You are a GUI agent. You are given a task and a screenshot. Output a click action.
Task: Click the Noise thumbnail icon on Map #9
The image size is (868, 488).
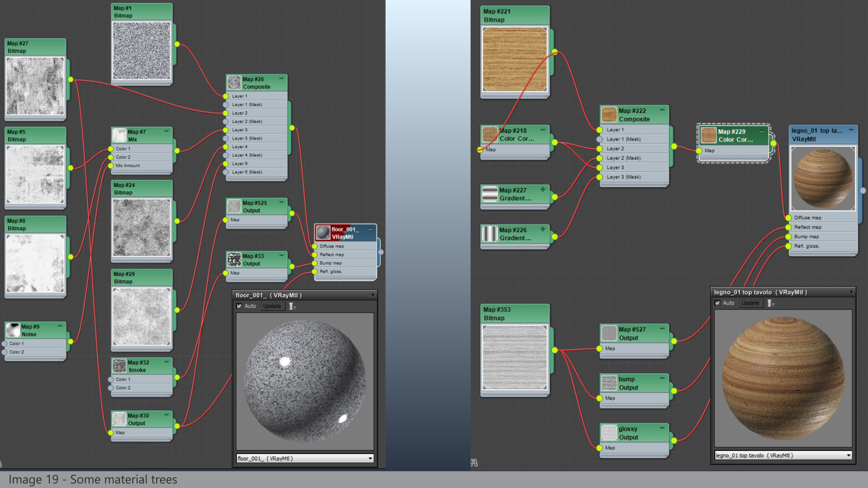(x=12, y=329)
